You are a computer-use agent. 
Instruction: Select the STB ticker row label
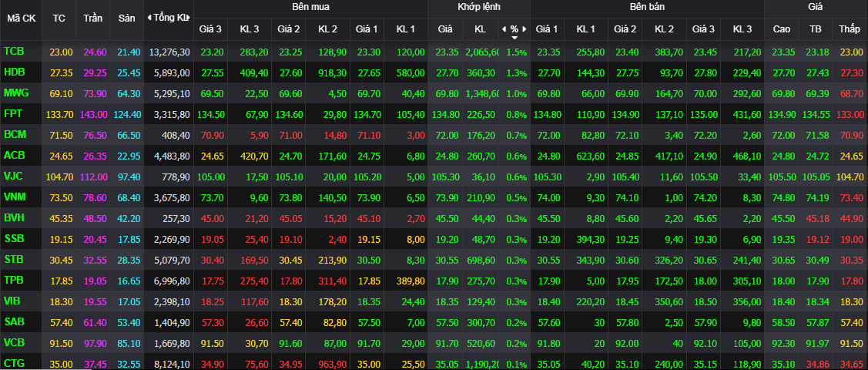(x=13, y=259)
